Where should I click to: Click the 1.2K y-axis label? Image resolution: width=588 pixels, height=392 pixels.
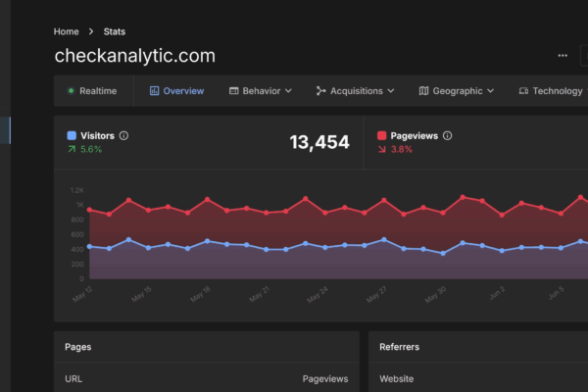point(76,190)
